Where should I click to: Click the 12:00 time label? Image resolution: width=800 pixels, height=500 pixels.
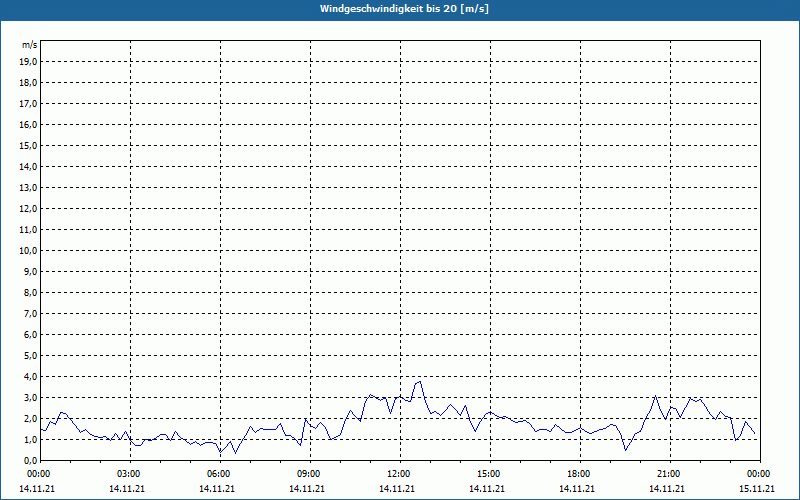click(400, 474)
